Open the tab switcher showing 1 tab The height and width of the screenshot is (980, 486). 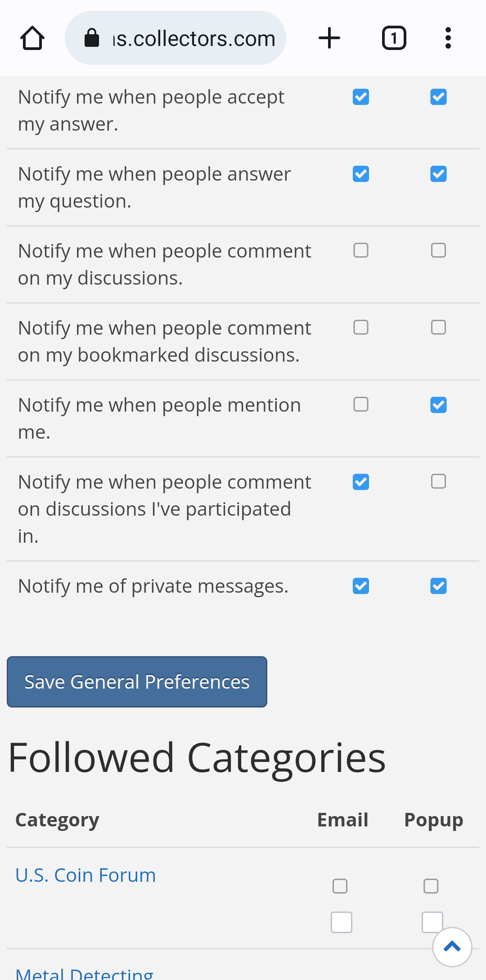click(394, 38)
